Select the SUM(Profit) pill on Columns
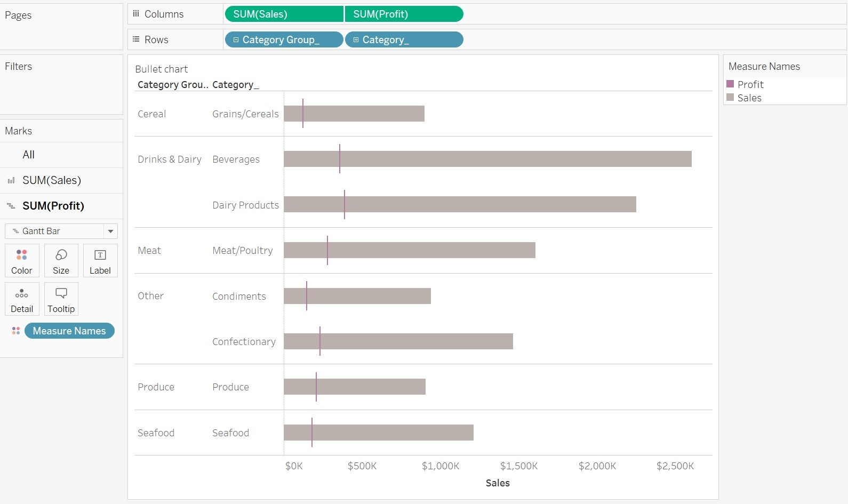The image size is (848, 504). (404, 14)
